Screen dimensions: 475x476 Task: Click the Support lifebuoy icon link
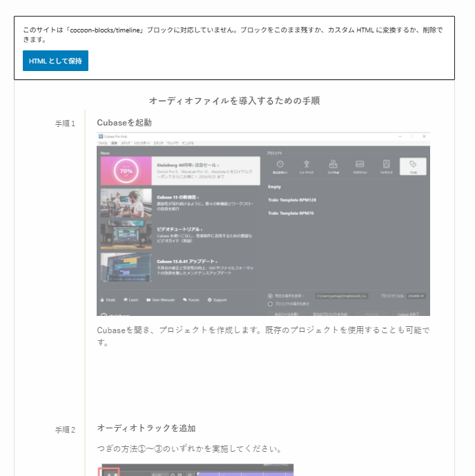click(217, 300)
